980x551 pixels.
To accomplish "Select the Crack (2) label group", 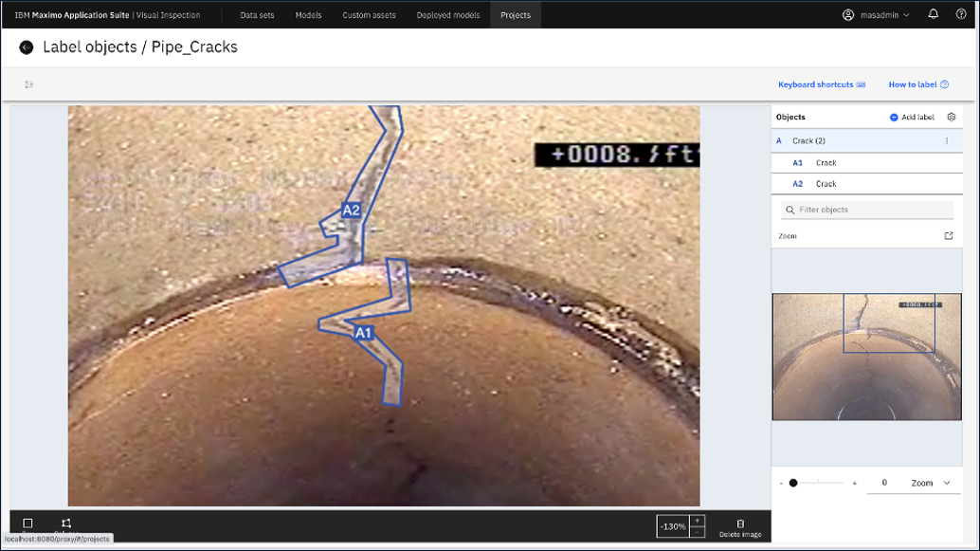I will coord(867,140).
